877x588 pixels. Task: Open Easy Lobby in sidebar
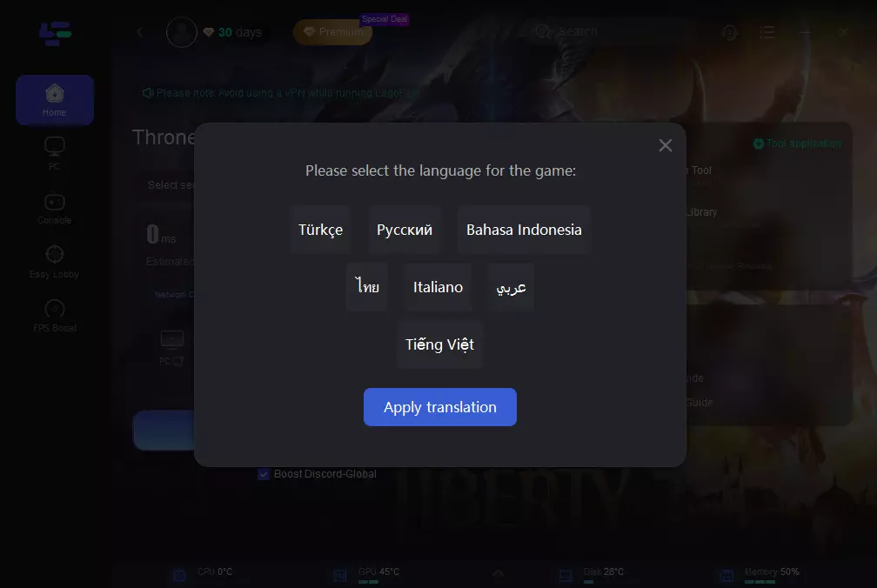point(54,262)
